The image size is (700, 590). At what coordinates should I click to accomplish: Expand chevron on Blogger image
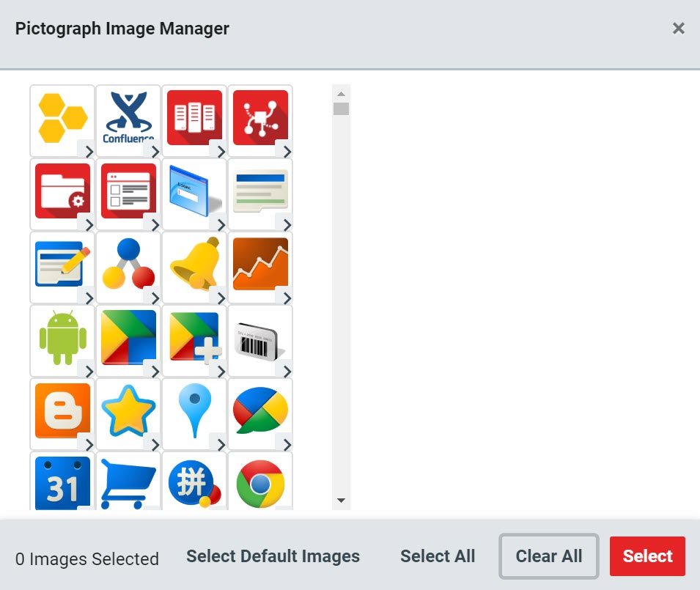tap(89, 444)
